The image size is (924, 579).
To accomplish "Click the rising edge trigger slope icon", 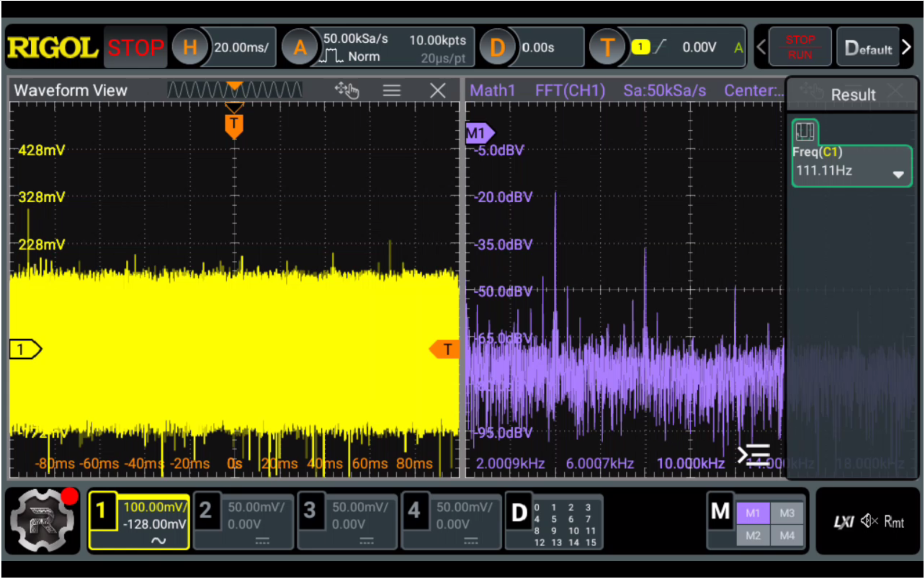I will 660,47.
